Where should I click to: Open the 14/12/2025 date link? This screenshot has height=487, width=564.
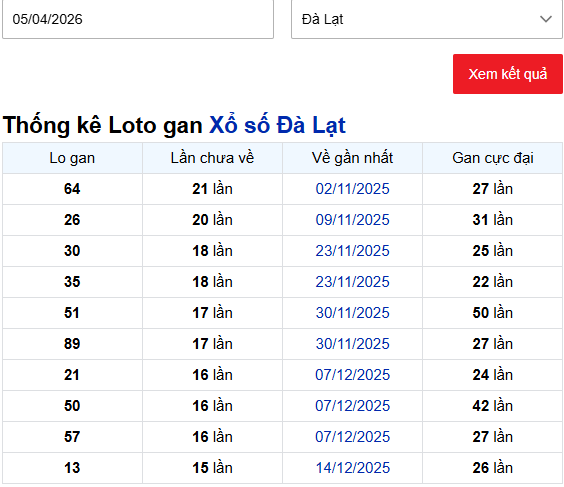352,468
